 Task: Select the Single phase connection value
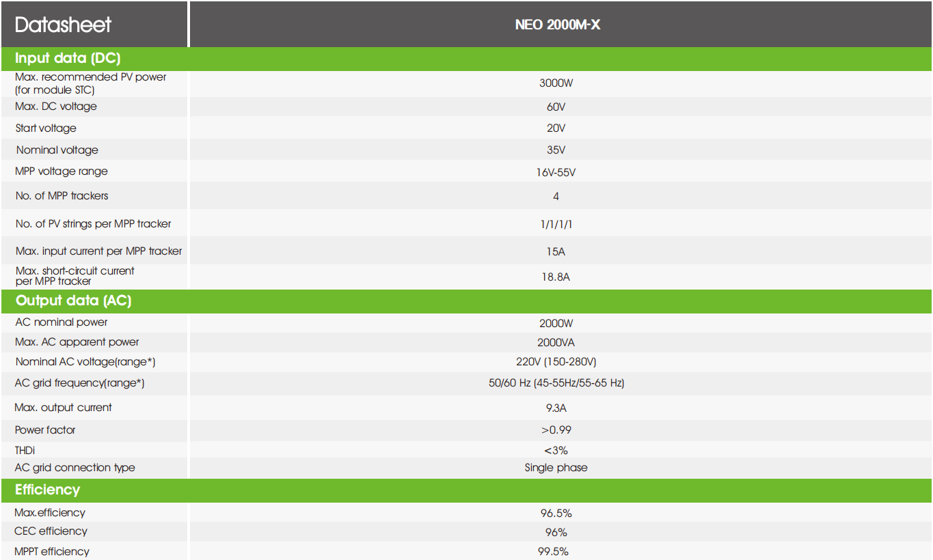(556, 468)
